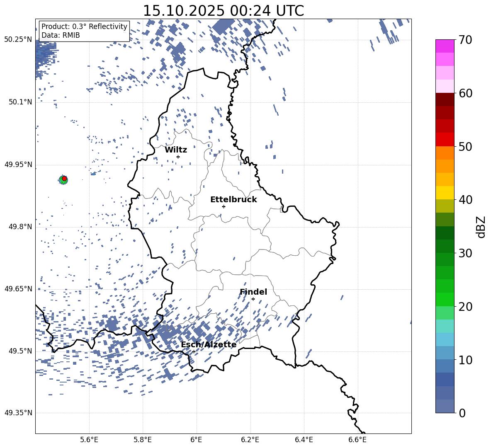The height and width of the screenshot is (448, 491).
Task: Click the Ettelbruck location cross marker
Action: coord(224,206)
